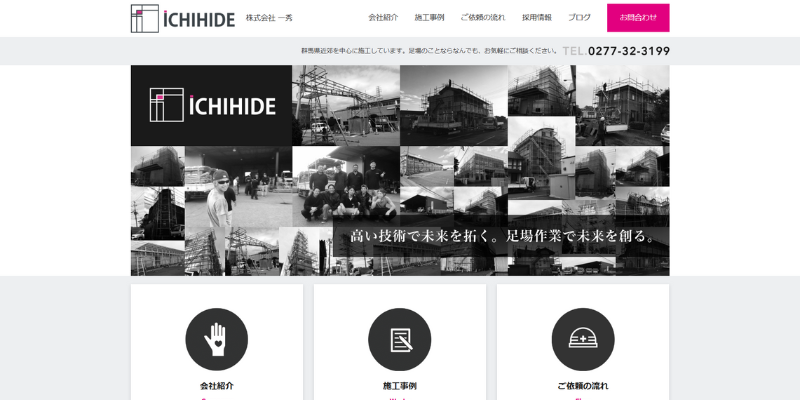The image size is (800, 400).
Task: Open 会社紹介 in the top navigation
Action: 384,18
